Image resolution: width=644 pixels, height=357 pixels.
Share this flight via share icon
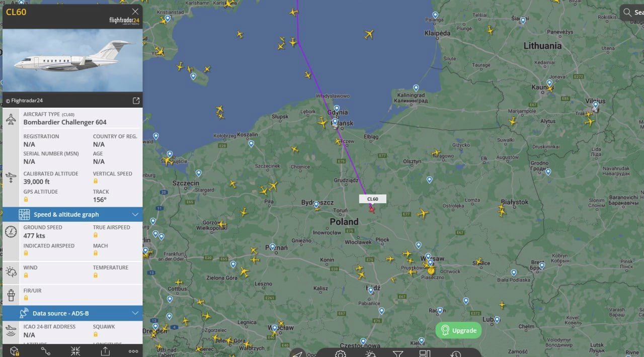pyautogui.click(x=105, y=351)
